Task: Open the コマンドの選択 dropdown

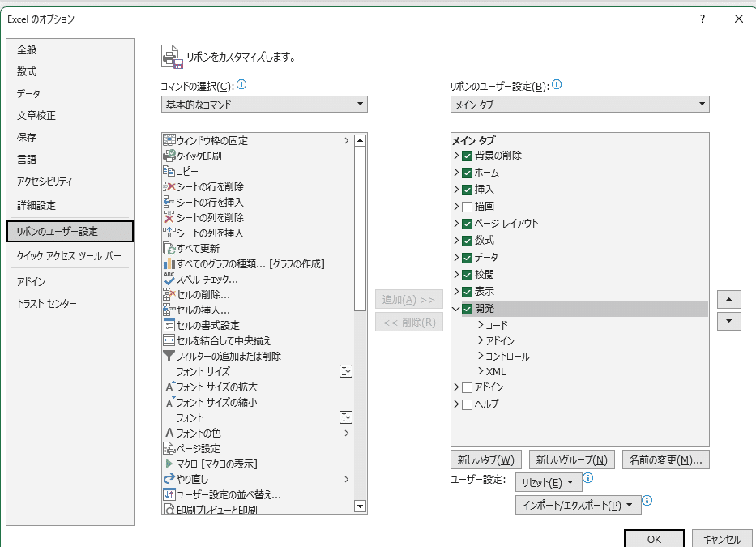Action: pyautogui.click(x=264, y=105)
